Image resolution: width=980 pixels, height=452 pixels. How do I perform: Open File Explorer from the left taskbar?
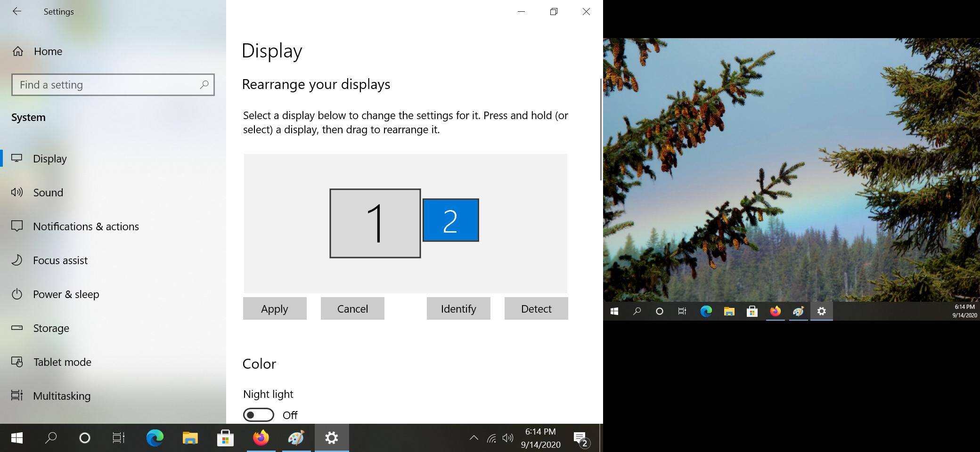(x=190, y=438)
